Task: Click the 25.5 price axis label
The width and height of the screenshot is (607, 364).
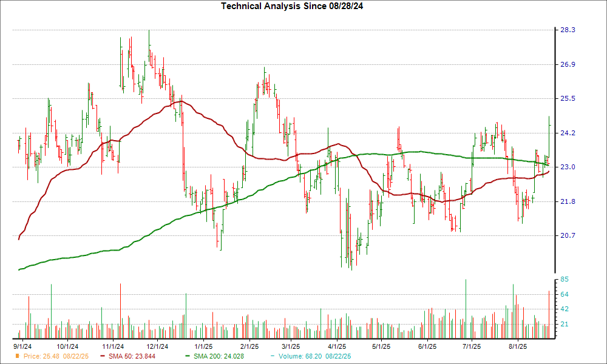Action: (568, 99)
